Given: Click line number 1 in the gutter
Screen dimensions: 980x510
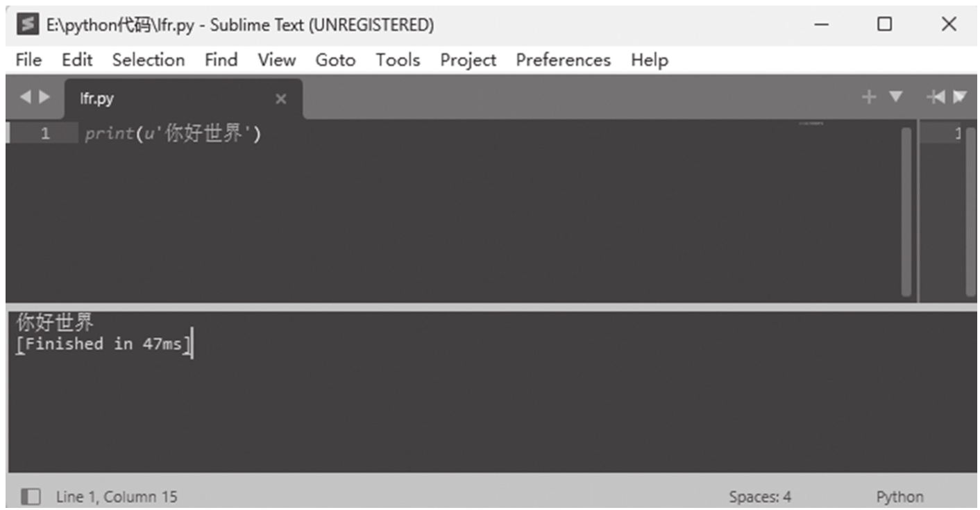Looking at the screenshot, I should 45,134.
